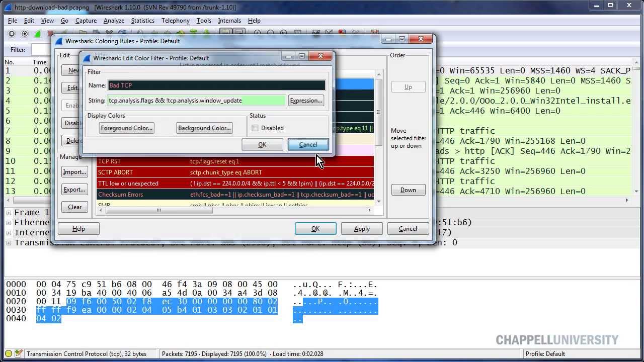644x362 pixels.
Task: Click shark icon in Edit Color Filter title bar
Action: [86, 58]
